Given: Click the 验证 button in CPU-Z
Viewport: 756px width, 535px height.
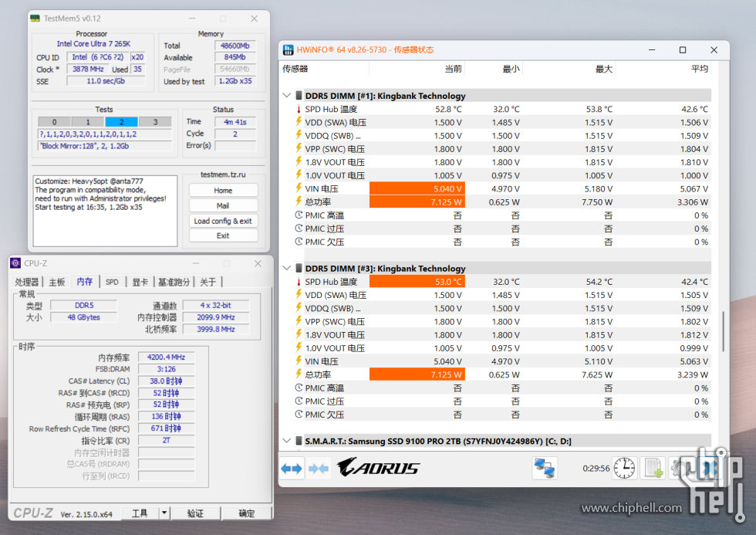Looking at the screenshot, I should click(x=195, y=513).
